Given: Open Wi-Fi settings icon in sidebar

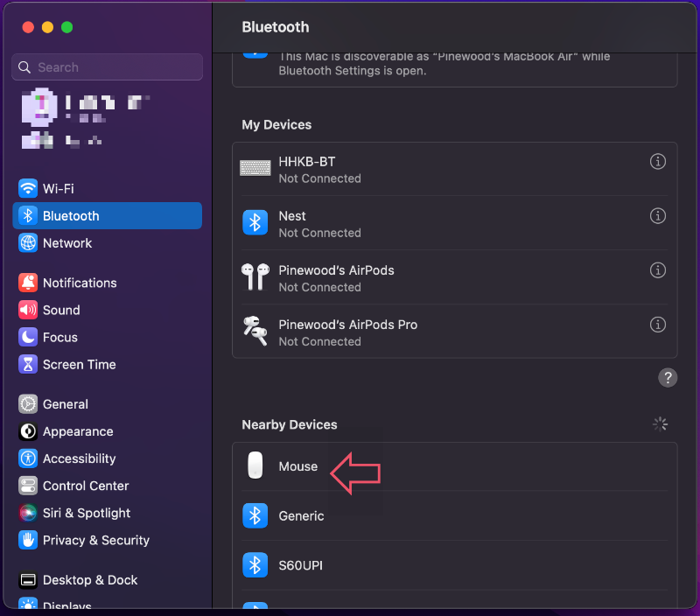Looking at the screenshot, I should click(28, 188).
